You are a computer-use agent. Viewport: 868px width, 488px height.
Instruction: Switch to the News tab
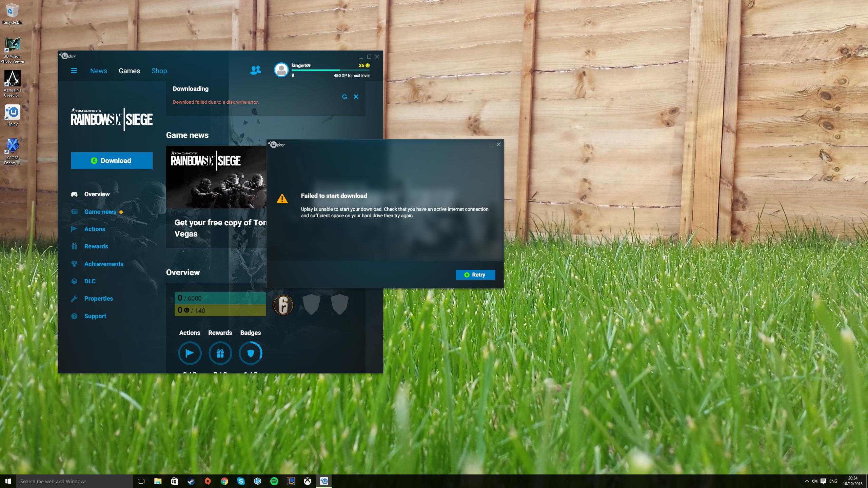pyautogui.click(x=99, y=71)
